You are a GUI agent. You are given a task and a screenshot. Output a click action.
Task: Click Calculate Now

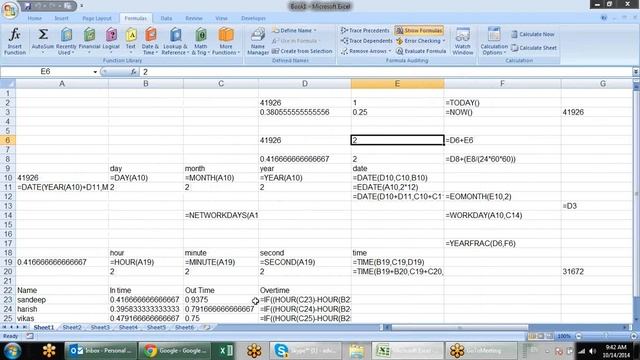pos(533,34)
